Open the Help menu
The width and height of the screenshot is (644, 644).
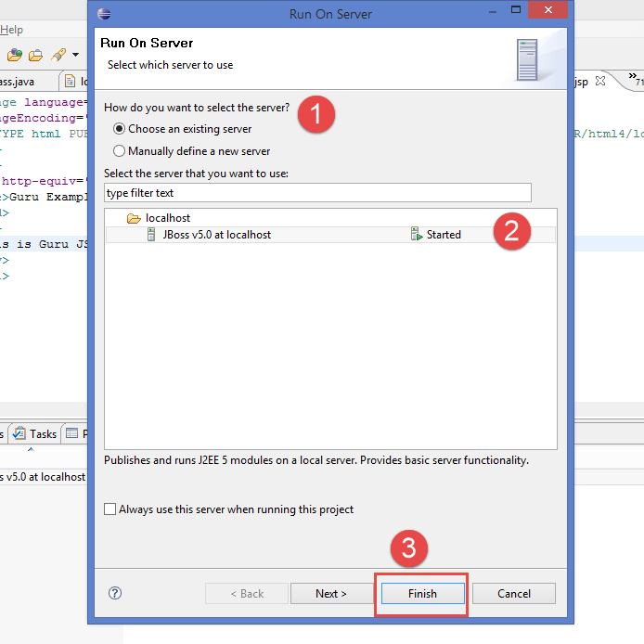[x=11, y=31]
